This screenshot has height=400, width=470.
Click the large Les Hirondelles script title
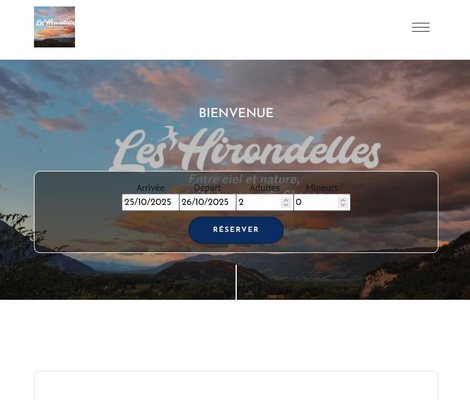click(x=245, y=149)
